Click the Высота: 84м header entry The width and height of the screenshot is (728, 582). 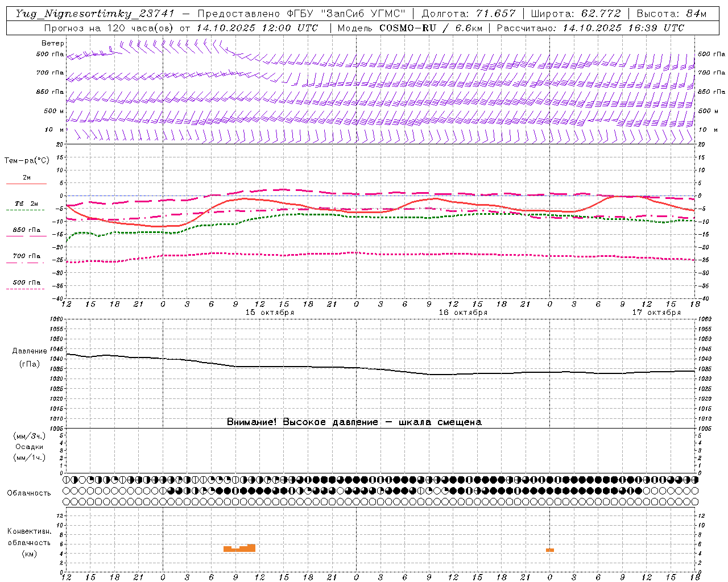click(672, 14)
